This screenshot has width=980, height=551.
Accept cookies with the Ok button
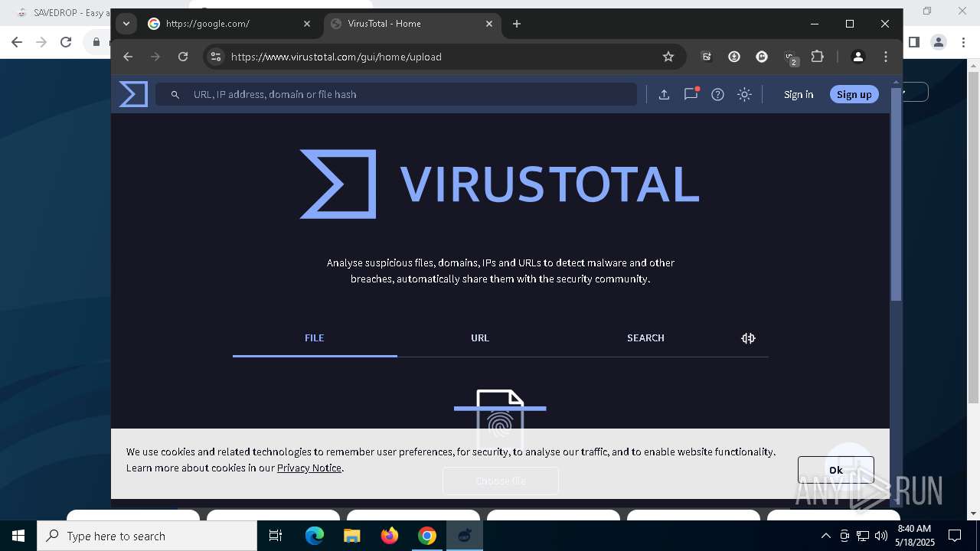coord(835,470)
